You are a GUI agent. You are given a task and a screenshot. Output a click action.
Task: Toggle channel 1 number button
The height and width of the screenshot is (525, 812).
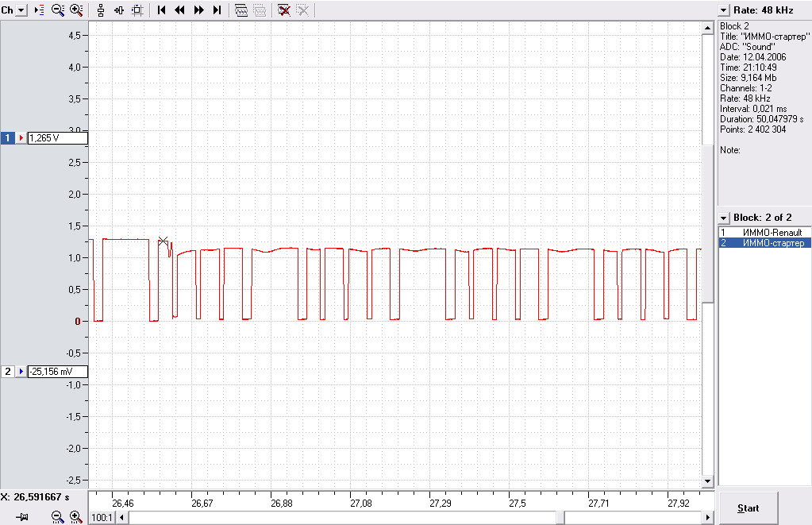coord(8,138)
